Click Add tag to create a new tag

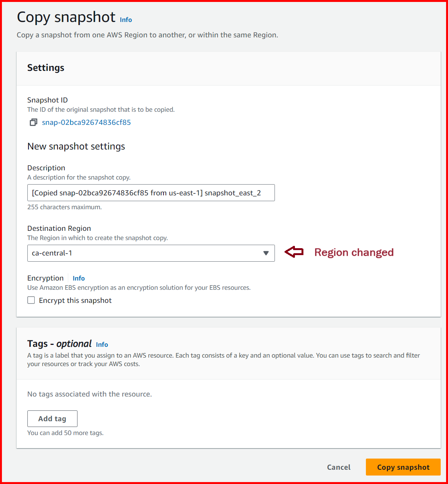coord(52,418)
